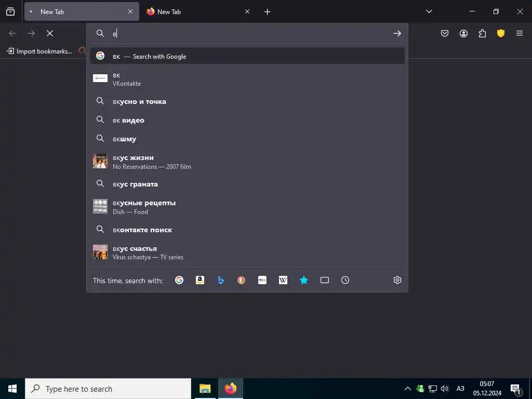Image resolution: width=532 pixels, height=399 pixels.
Task: Click the Windows taskbar search box
Action: click(108, 389)
